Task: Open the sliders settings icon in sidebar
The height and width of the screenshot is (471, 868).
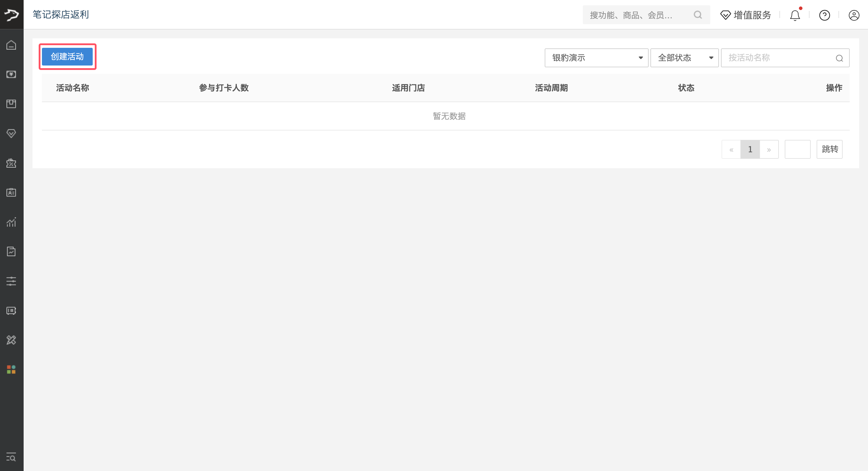Action: click(x=11, y=281)
